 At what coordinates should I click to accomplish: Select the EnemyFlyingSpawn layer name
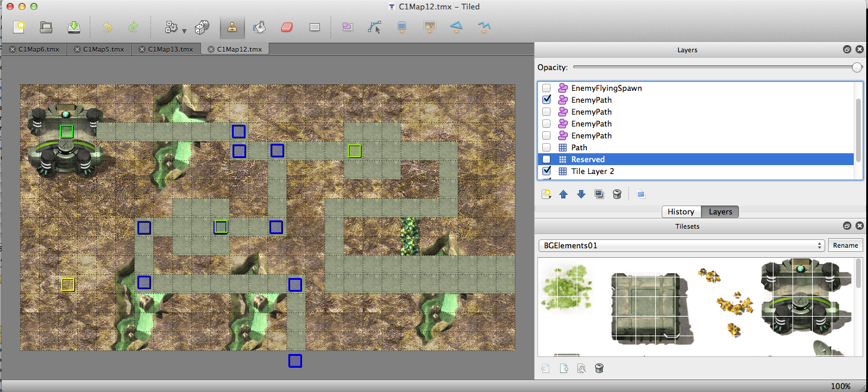pyautogui.click(x=606, y=88)
